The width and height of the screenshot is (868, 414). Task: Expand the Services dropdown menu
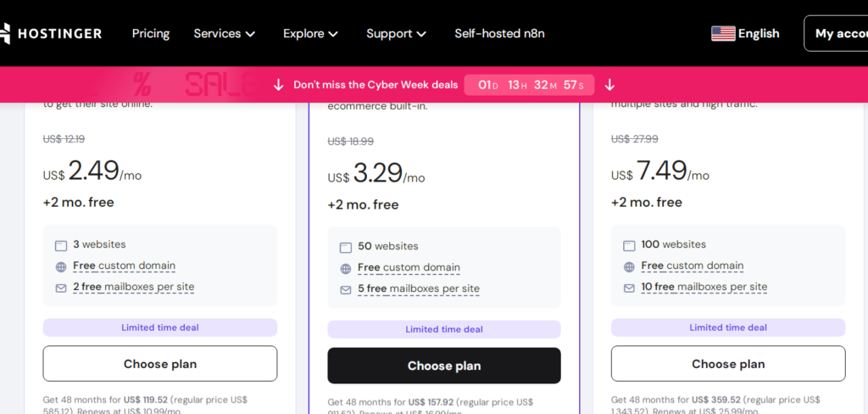coord(225,33)
